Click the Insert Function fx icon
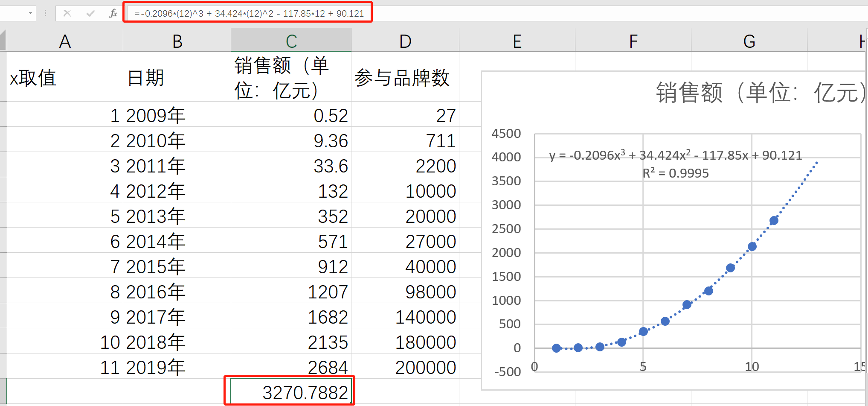This screenshot has width=868, height=406. (113, 13)
